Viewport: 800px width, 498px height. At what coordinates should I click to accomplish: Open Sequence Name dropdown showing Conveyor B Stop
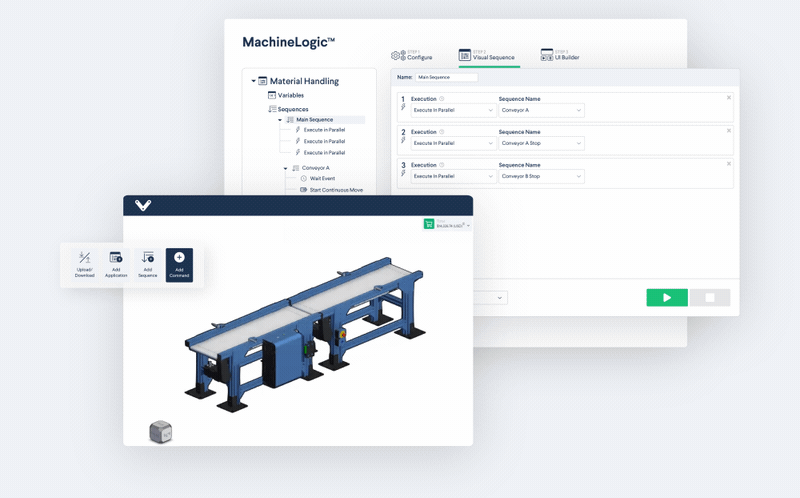click(541, 176)
